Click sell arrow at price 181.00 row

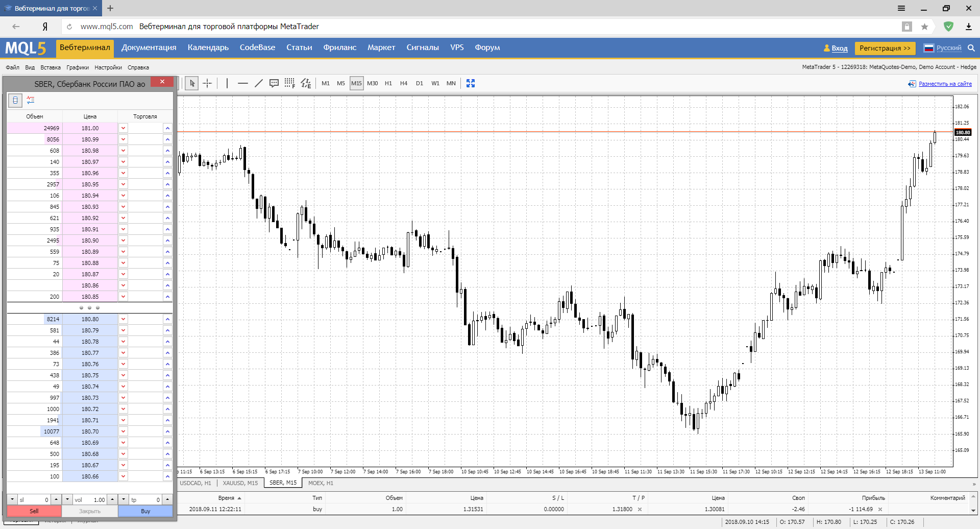pyautogui.click(x=123, y=128)
